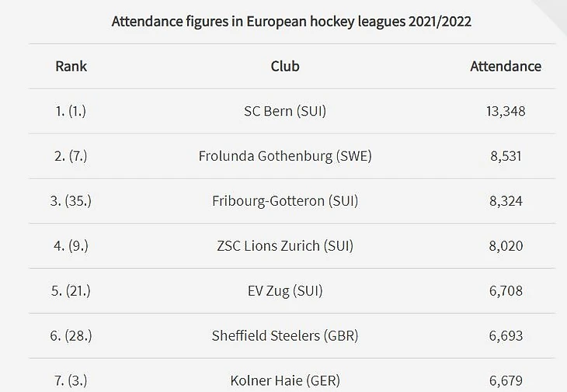
Task: Select the Kolner Haie (GER) club cell
Action: [x=285, y=380]
